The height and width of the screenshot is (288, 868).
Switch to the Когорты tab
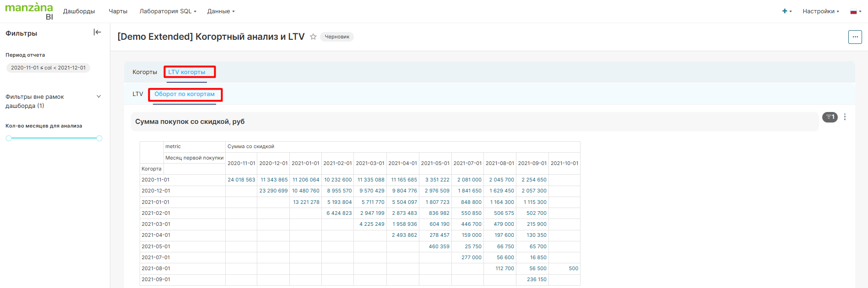pyautogui.click(x=145, y=72)
